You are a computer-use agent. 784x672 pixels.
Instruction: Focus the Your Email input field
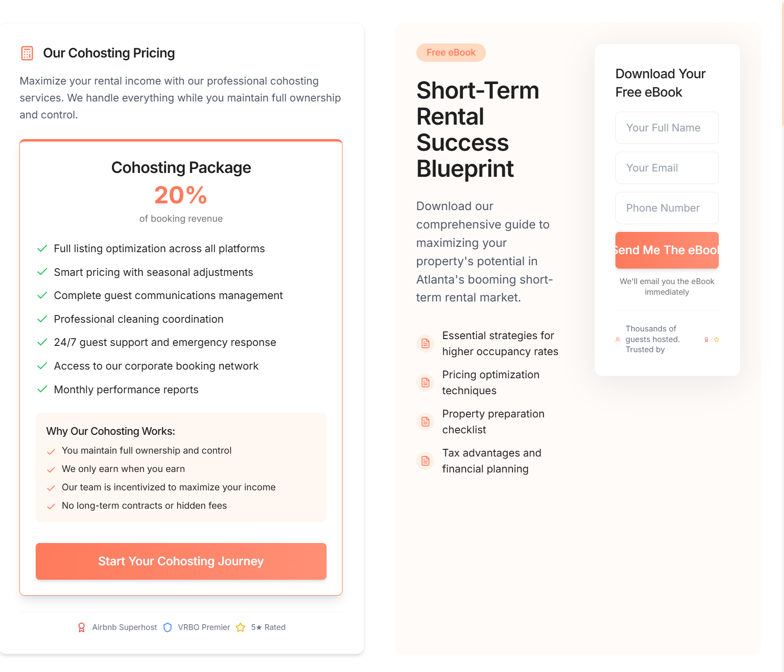click(667, 168)
